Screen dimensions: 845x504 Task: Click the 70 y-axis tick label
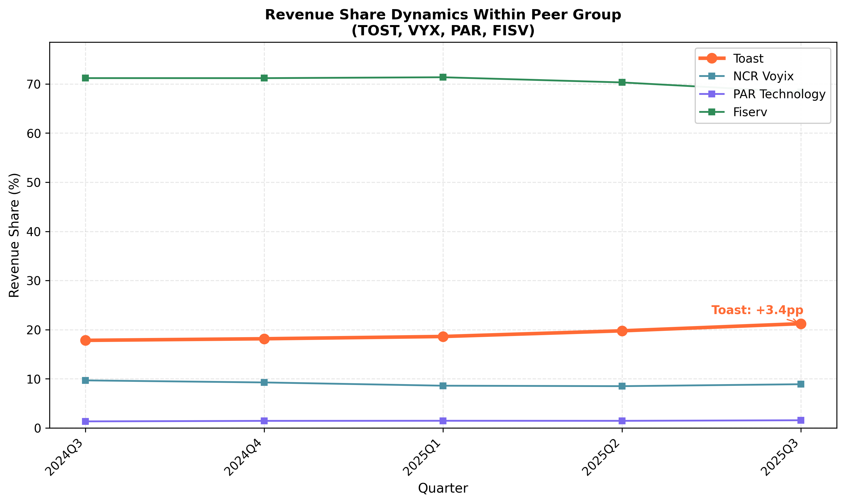pyautogui.click(x=34, y=84)
